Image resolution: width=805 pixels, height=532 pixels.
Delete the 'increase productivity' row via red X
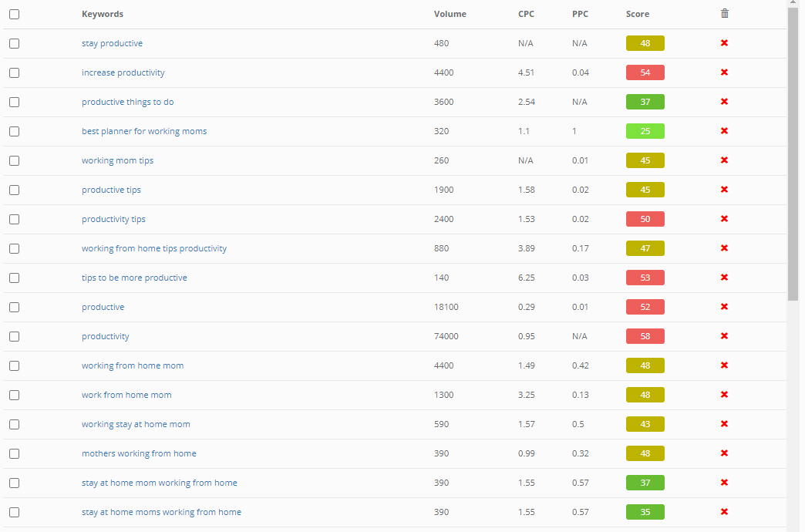click(724, 72)
